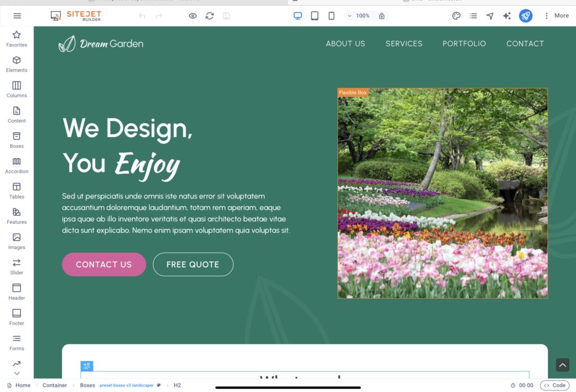Go to the SERVICES menu item

click(x=404, y=44)
